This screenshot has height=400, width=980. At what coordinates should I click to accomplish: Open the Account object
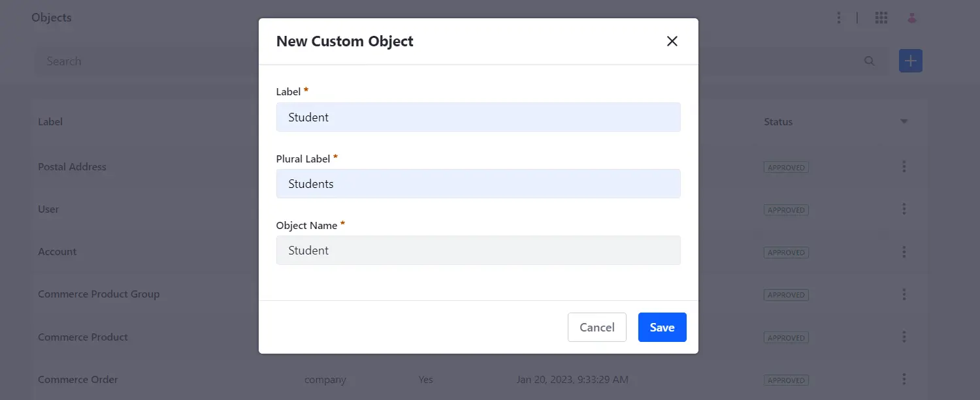tap(57, 251)
